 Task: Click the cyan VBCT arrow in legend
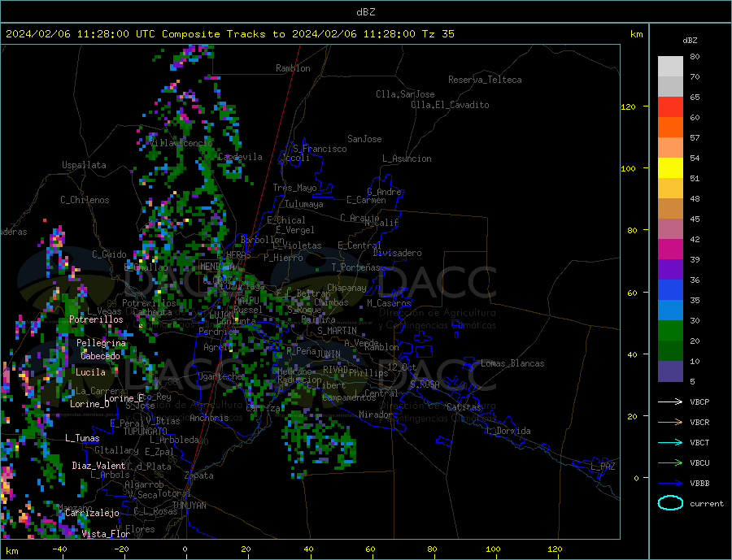(x=670, y=442)
